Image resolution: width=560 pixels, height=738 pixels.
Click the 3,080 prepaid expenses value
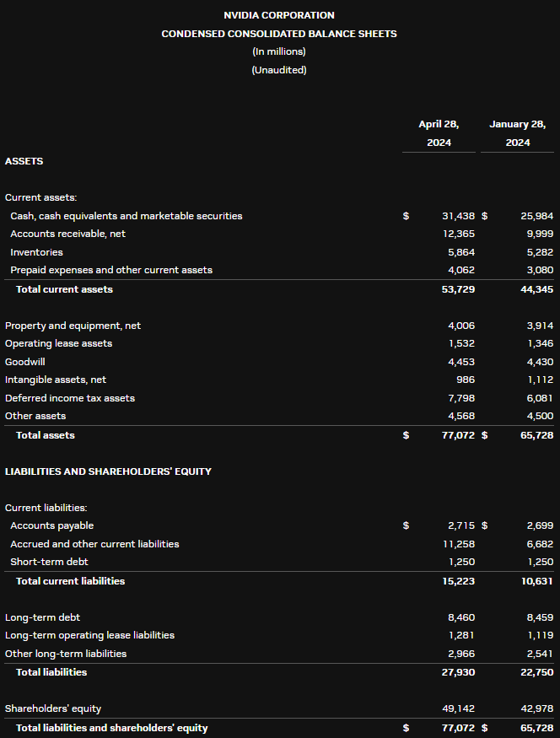point(540,270)
